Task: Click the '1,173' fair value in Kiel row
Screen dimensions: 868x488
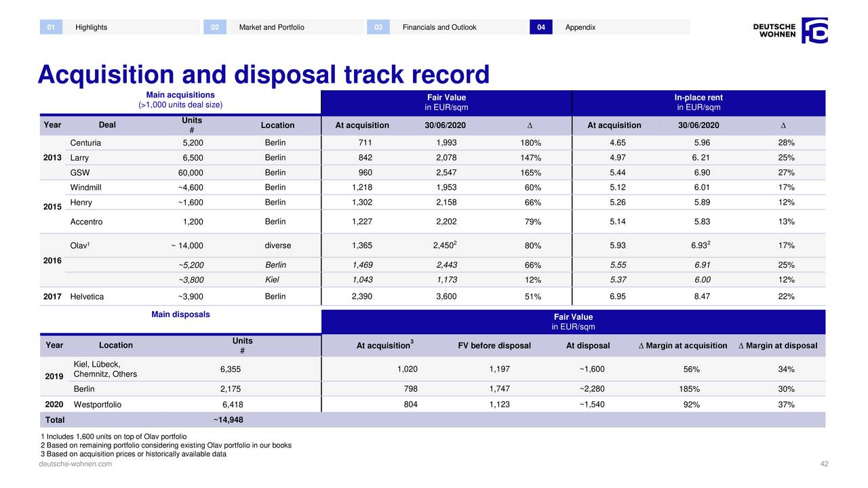Action: coord(446,279)
